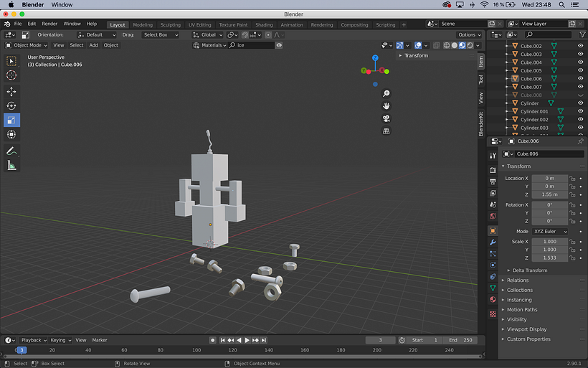
Task: Open Output properties tab icon
Action: coord(493,181)
